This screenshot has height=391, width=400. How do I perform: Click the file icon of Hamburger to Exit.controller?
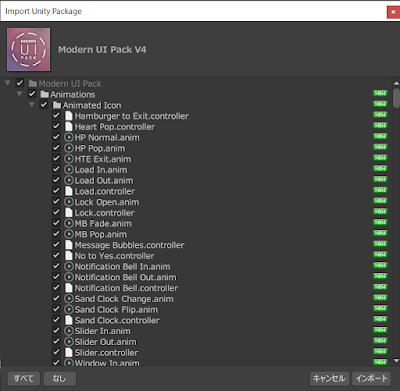click(x=69, y=116)
